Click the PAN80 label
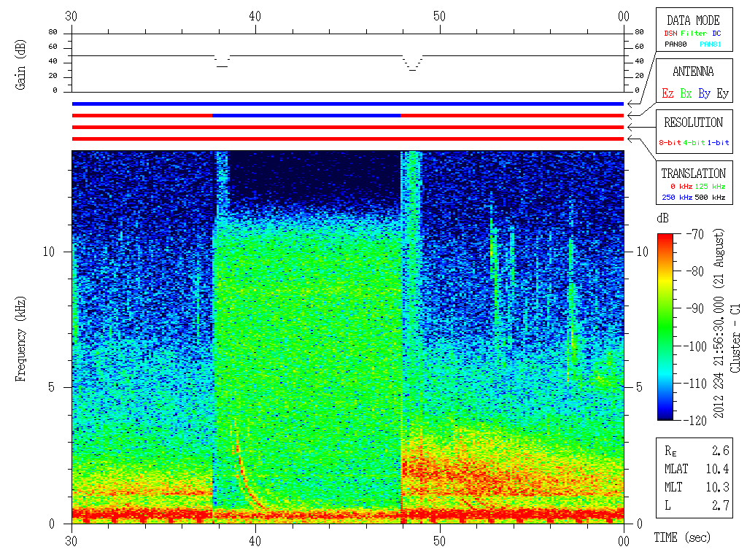This screenshot has height=560, width=747. (x=676, y=44)
